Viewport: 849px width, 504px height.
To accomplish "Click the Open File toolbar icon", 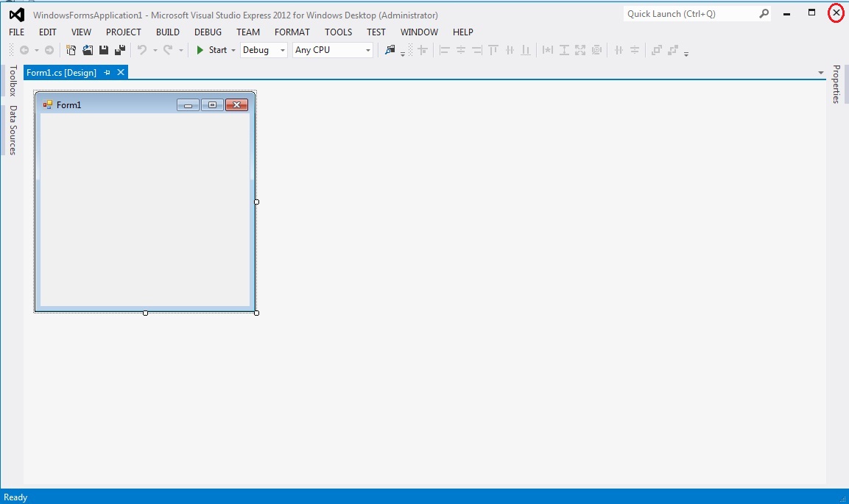I will pyautogui.click(x=88, y=50).
